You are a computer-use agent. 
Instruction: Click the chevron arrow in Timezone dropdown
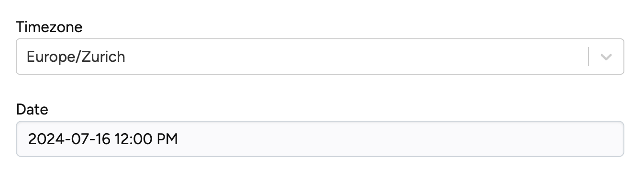606,57
